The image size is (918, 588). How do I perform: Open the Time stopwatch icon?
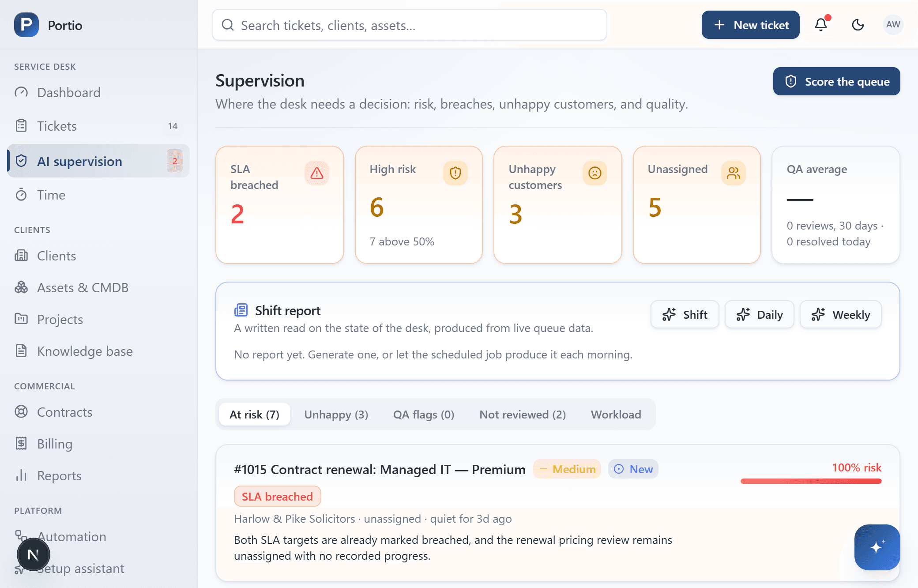click(21, 195)
